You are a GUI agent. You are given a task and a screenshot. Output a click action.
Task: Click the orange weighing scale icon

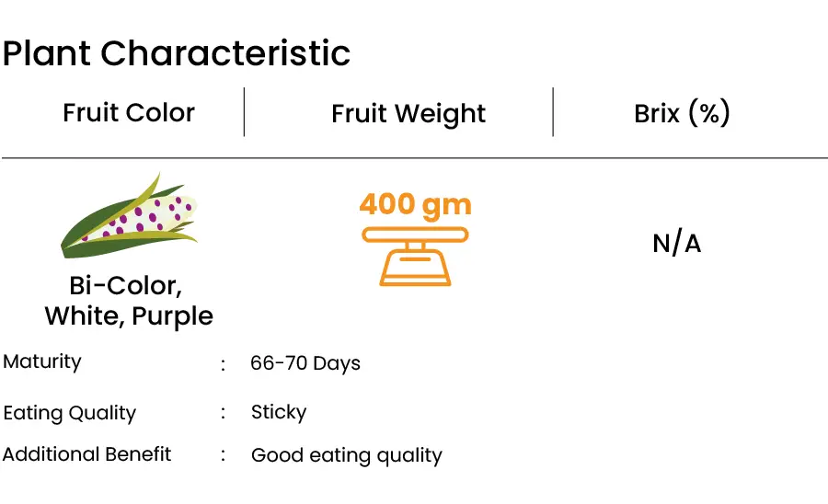tap(415, 257)
